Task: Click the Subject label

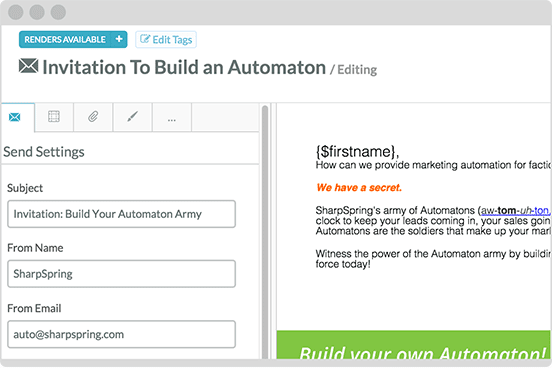Action: click(25, 188)
